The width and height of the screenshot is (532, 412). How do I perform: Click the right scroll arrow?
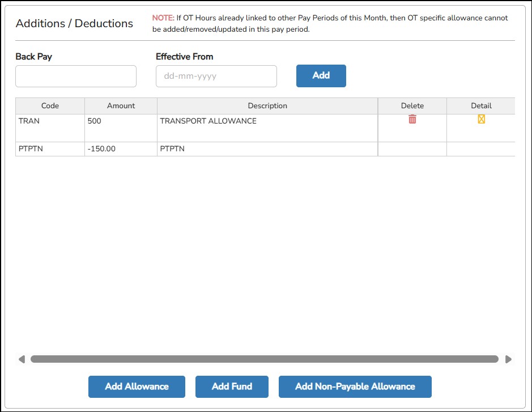(508, 359)
